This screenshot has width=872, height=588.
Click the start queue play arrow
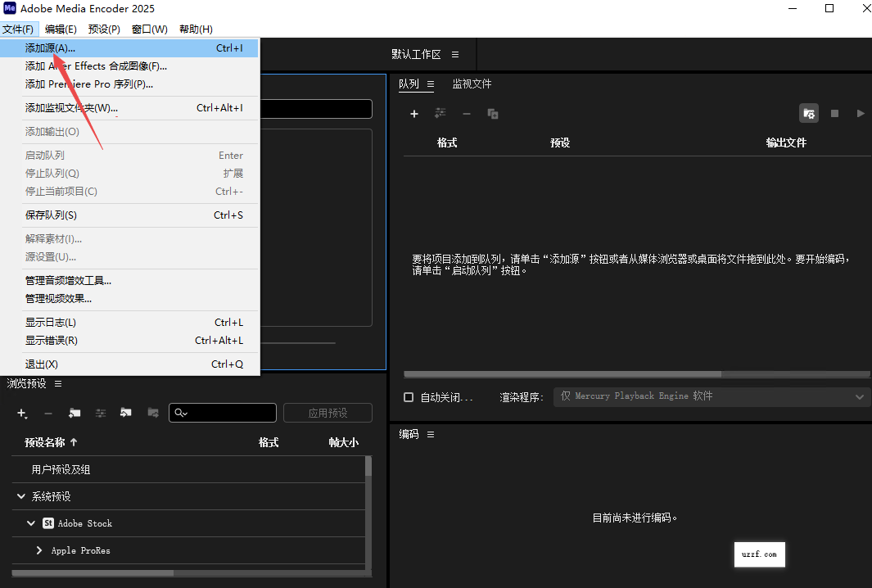click(860, 114)
